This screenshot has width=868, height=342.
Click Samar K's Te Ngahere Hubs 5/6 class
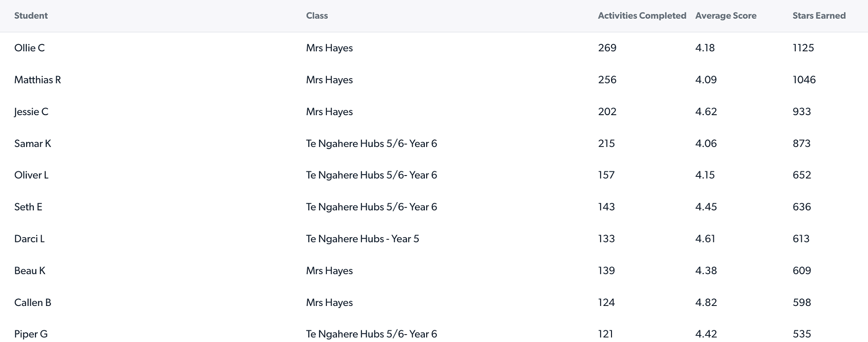click(x=371, y=143)
